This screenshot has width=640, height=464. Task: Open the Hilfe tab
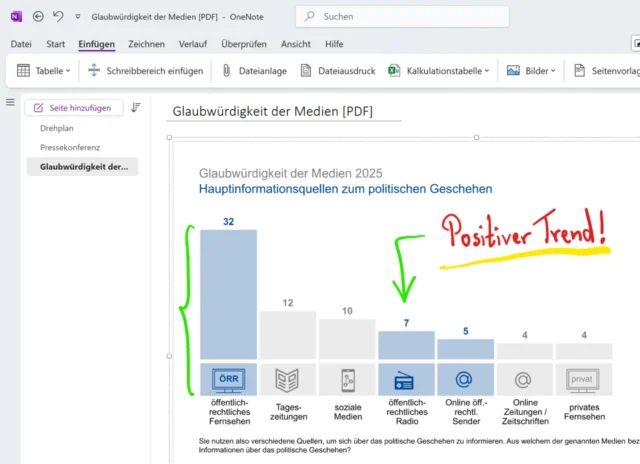pos(334,44)
